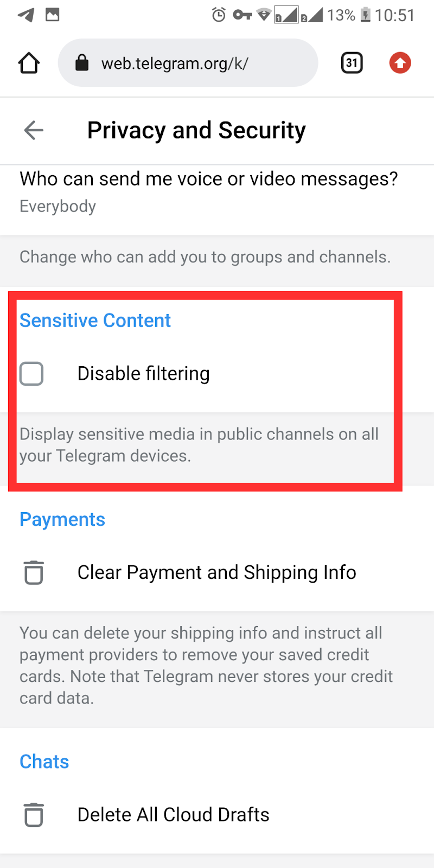Tap the padlock site security icon

[x=82, y=63]
